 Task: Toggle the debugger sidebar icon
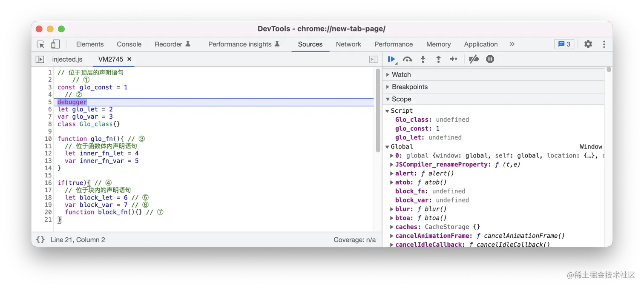click(373, 59)
